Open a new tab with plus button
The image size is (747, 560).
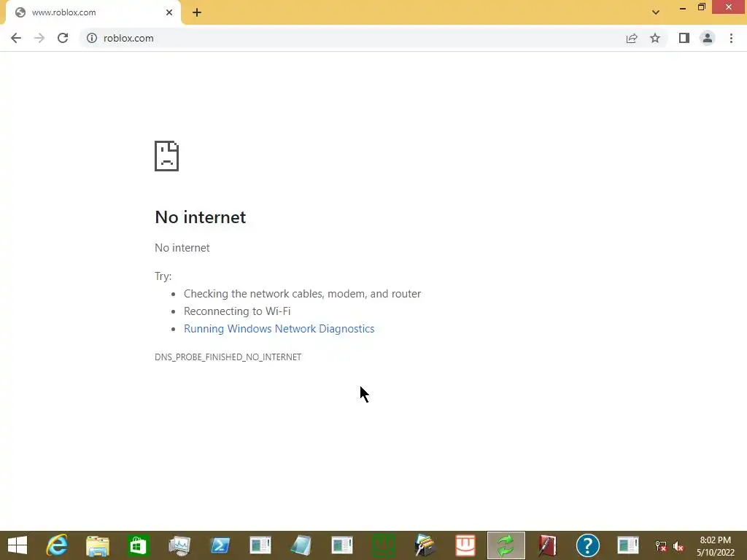click(197, 12)
